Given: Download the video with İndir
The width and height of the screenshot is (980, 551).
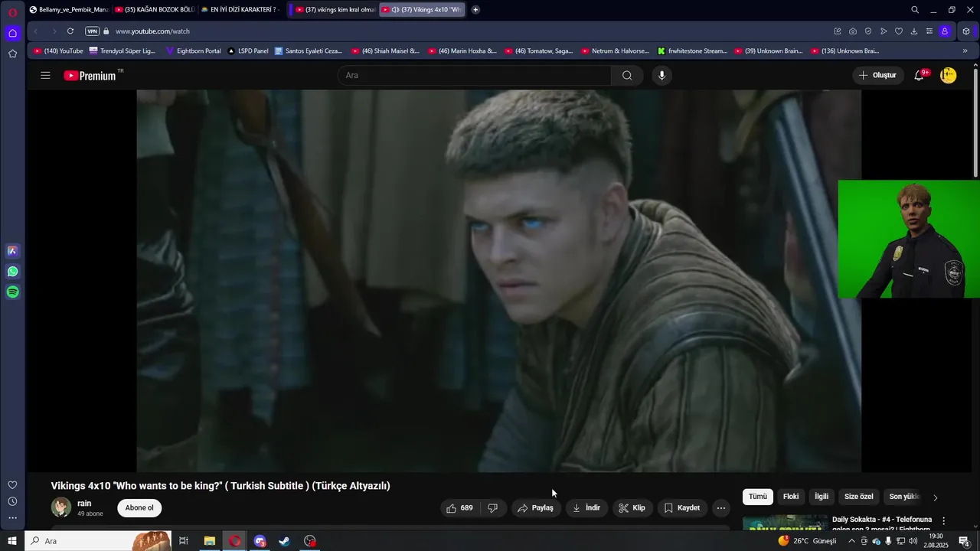Looking at the screenshot, I should tap(586, 508).
